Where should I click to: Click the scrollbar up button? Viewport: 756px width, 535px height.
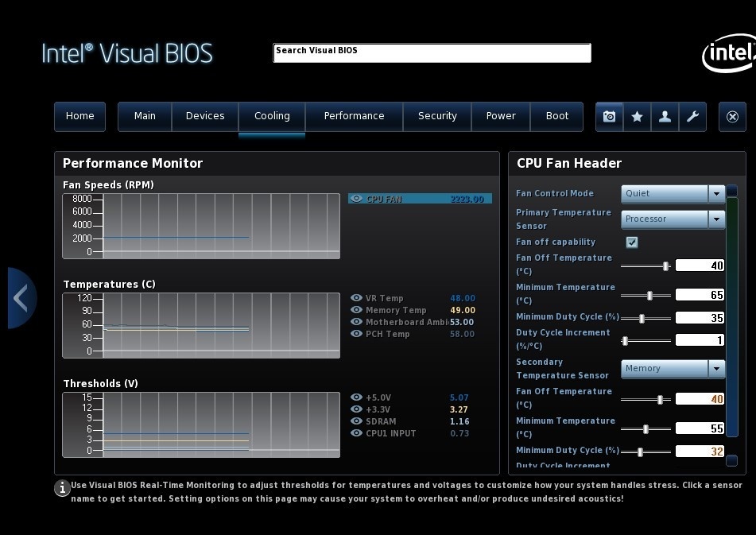coord(732,191)
